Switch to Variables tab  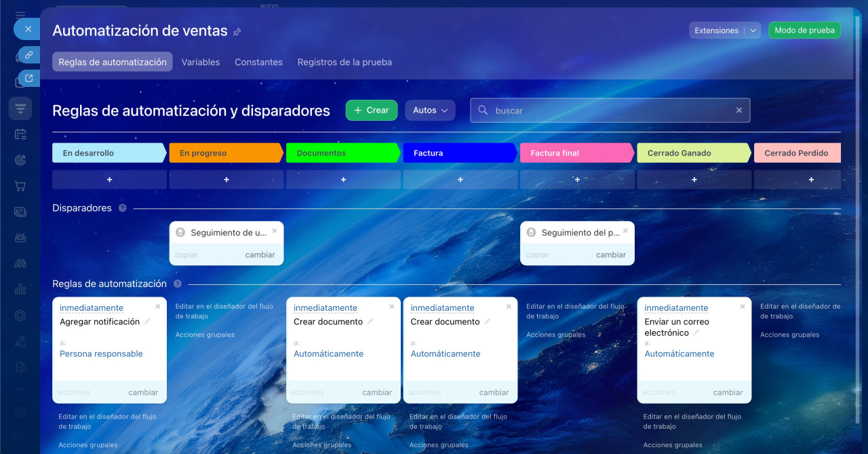coord(201,62)
